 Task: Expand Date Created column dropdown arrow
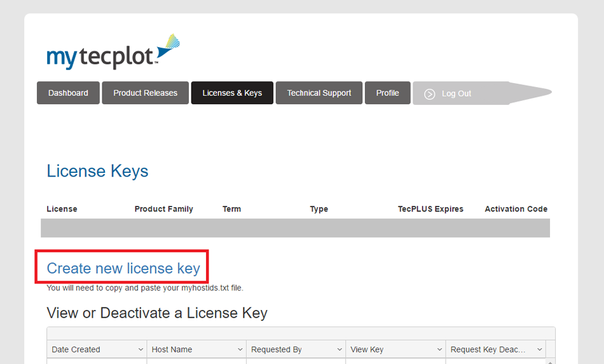coord(141,349)
